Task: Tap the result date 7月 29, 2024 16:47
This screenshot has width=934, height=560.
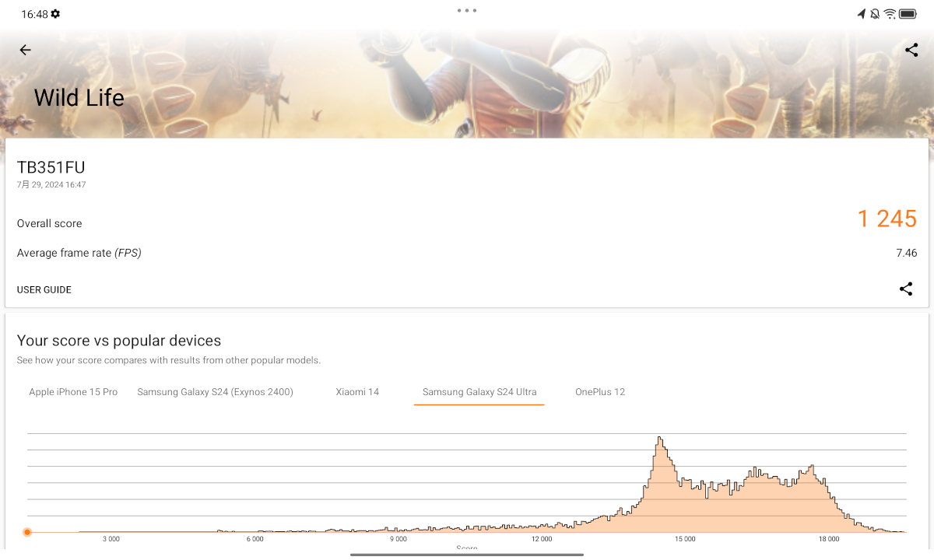Action: tap(51, 185)
